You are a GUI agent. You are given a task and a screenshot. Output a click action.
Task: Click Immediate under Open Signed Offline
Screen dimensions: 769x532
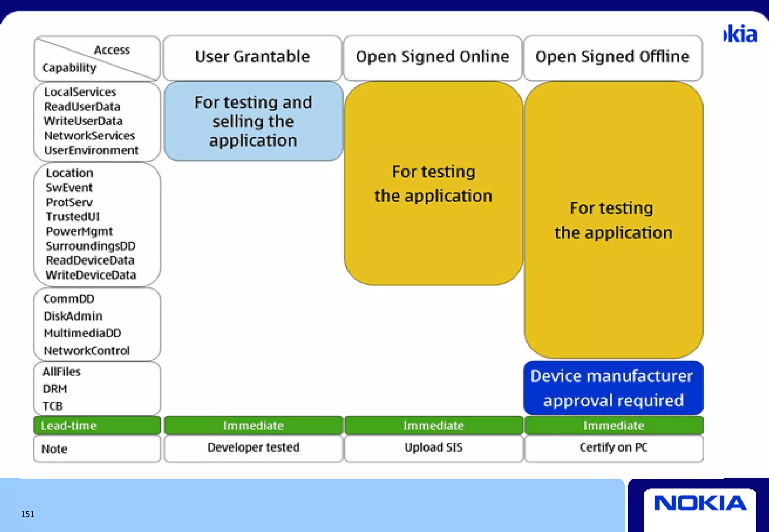(614, 425)
